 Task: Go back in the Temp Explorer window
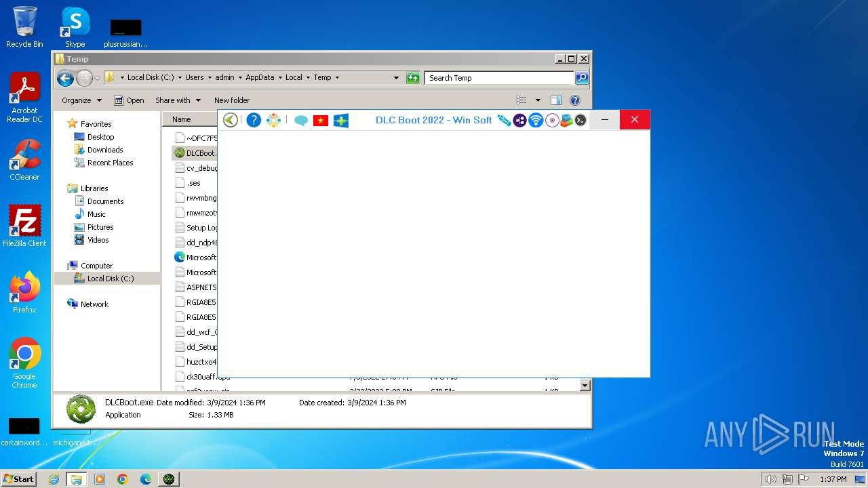click(x=65, y=78)
